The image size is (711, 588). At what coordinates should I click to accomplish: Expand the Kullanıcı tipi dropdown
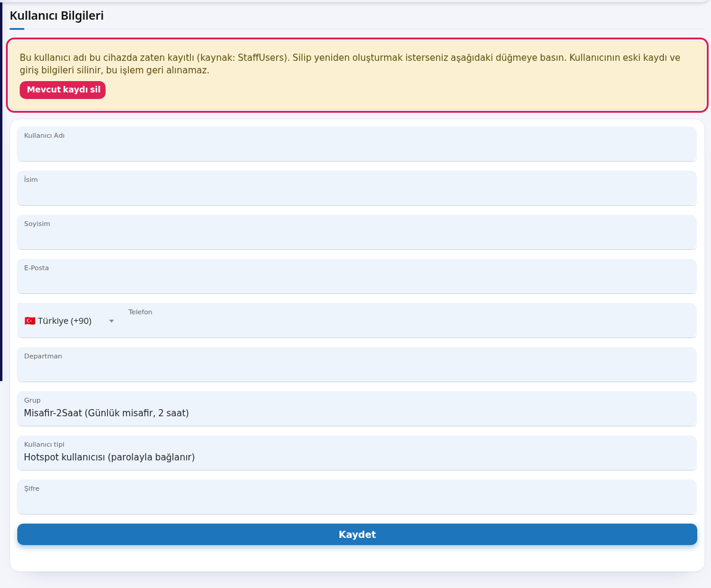pos(357,453)
